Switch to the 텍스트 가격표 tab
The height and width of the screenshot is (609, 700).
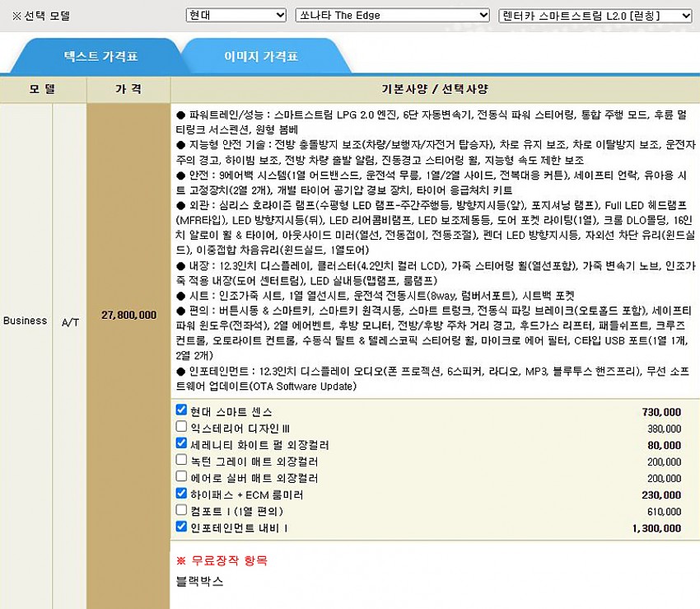click(100, 57)
